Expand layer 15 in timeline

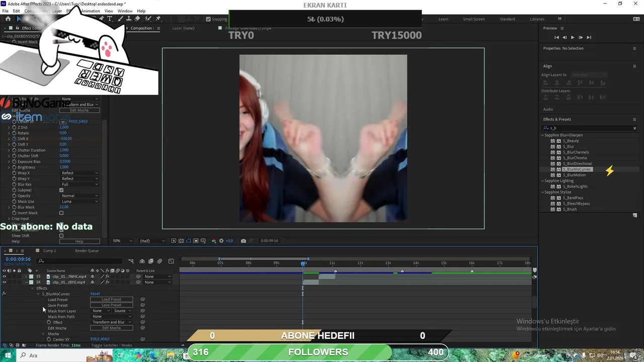pyautogui.click(x=26, y=277)
